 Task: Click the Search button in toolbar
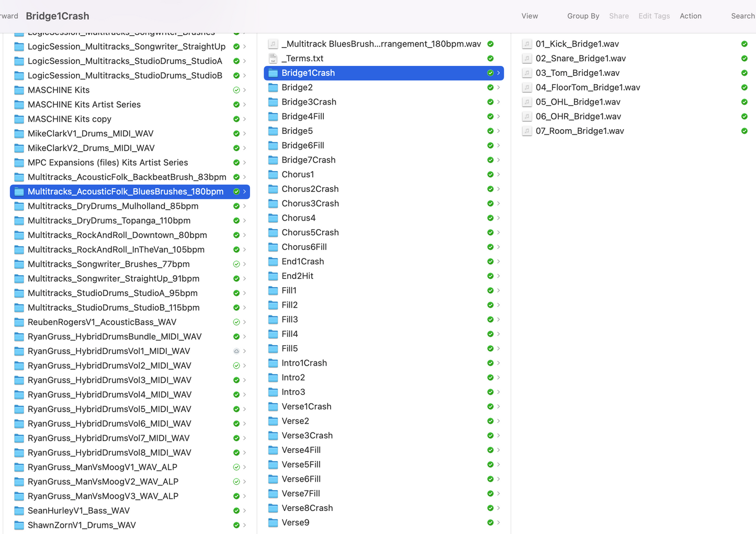(x=742, y=16)
